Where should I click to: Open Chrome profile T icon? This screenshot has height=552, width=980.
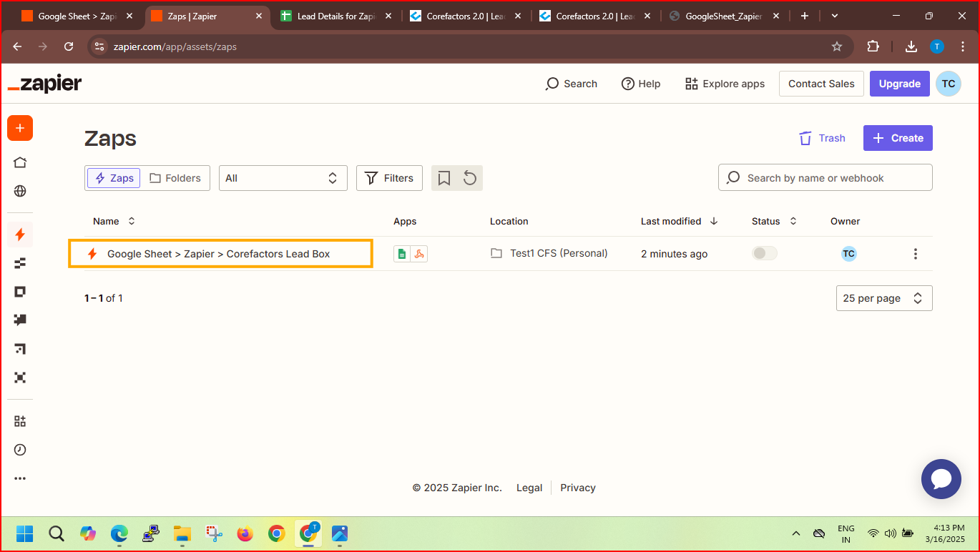937,46
